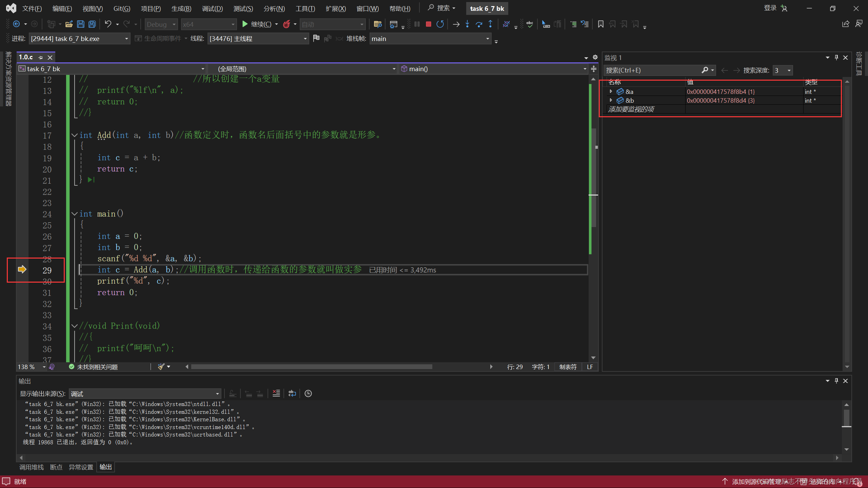
Task: Click 添加到源代码管理 in status bar
Action: (x=756, y=482)
